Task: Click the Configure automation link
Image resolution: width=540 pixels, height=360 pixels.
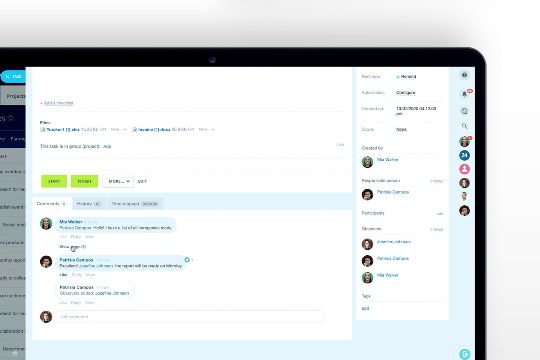Action: [405, 93]
